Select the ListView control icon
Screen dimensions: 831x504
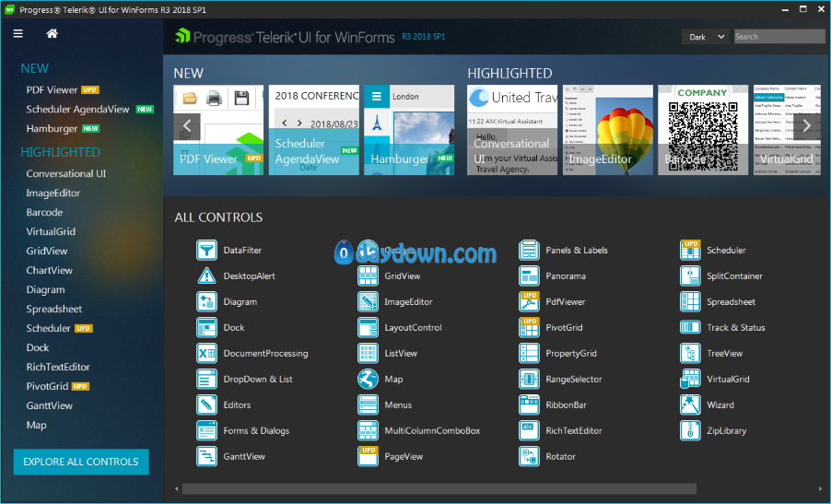(x=368, y=354)
